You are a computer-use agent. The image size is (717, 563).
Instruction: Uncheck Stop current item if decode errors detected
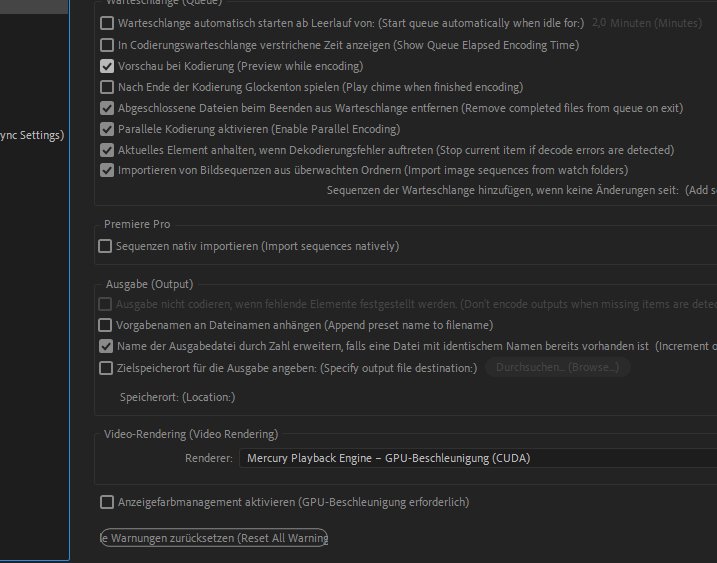[x=107, y=150]
